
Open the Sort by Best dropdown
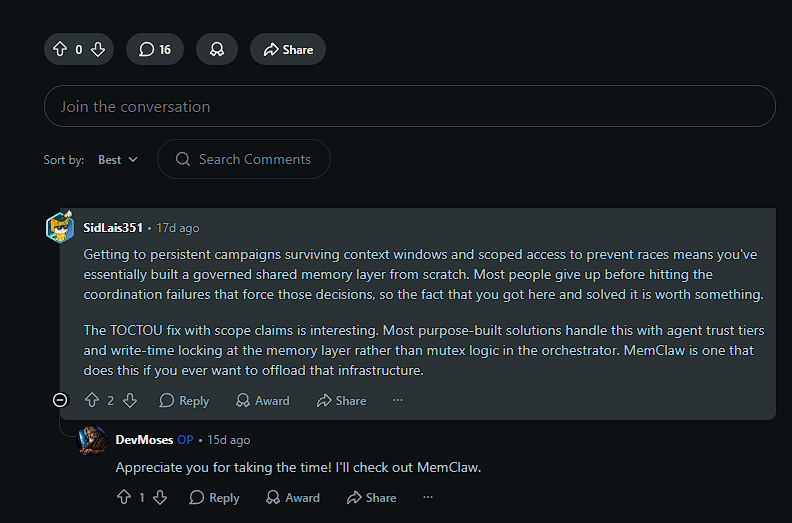tap(118, 160)
